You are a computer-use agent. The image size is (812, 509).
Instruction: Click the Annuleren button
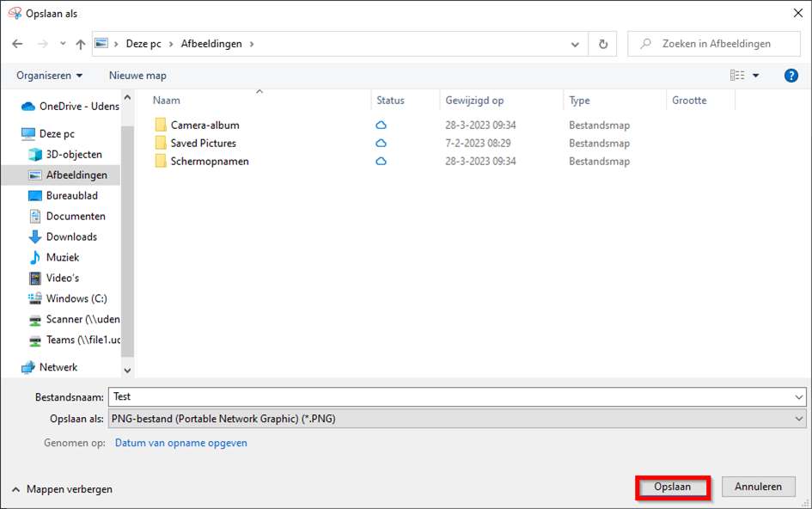click(758, 488)
